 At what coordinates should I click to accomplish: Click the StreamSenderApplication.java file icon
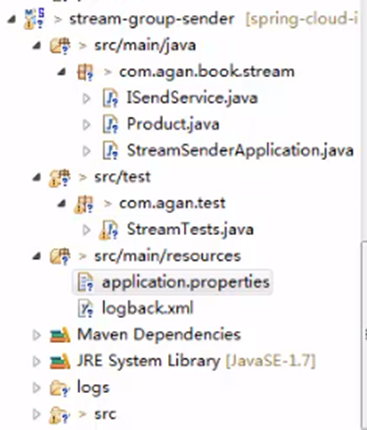coord(110,151)
